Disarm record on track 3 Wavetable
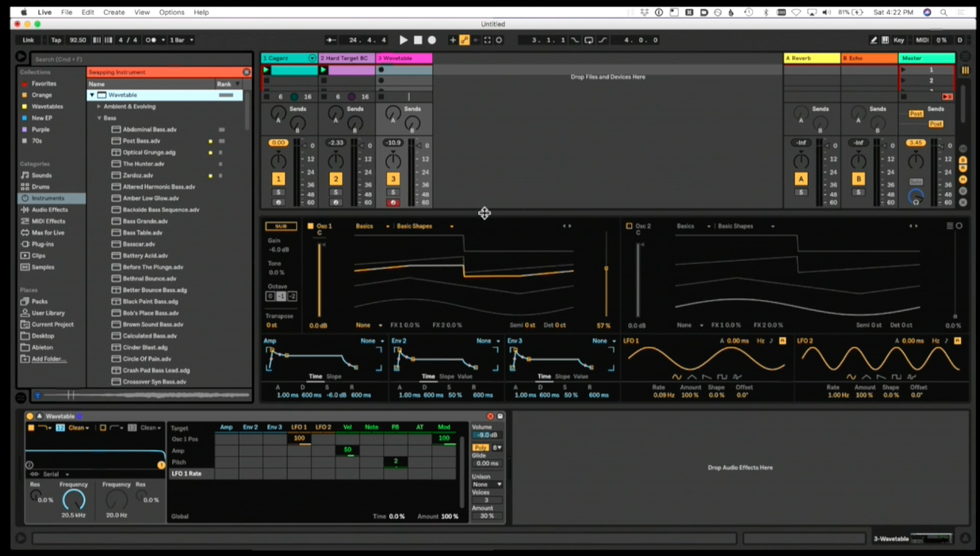The height and width of the screenshot is (556, 980). [x=392, y=202]
